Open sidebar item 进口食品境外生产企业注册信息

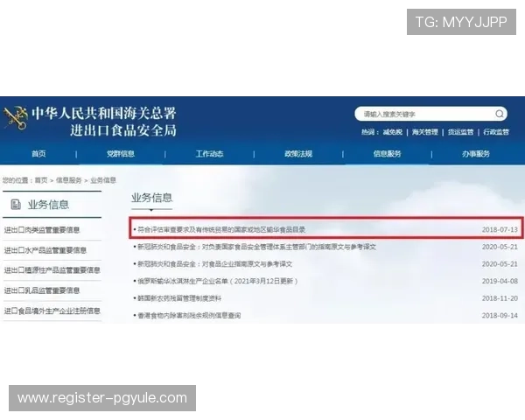pyautogui.click(x=52, y=311)
